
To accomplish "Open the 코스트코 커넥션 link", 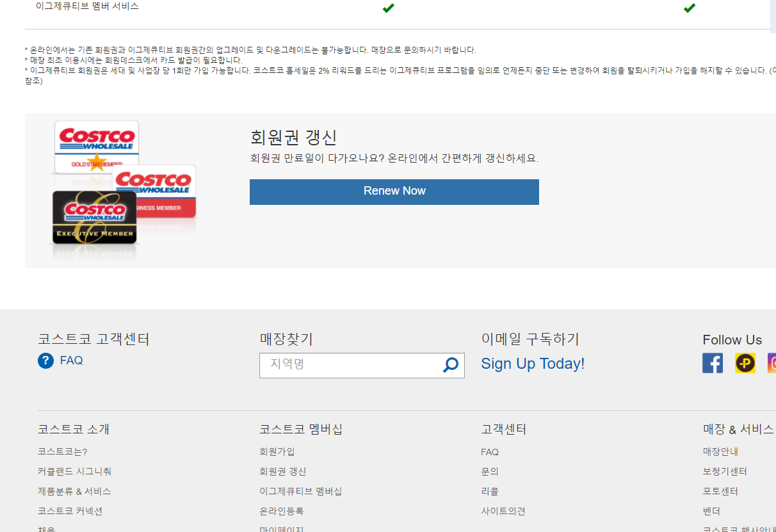I will point(70,511).
